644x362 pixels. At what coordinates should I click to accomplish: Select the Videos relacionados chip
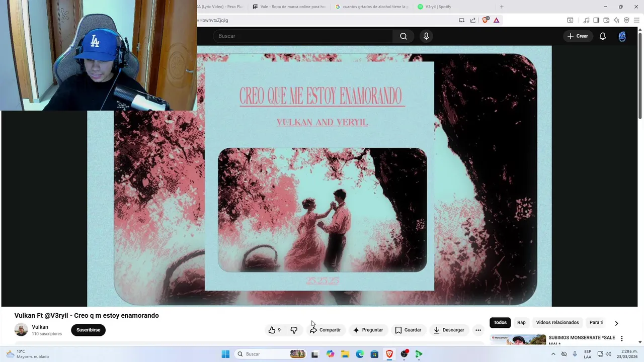pyautogui.click(x=557, y=323)
